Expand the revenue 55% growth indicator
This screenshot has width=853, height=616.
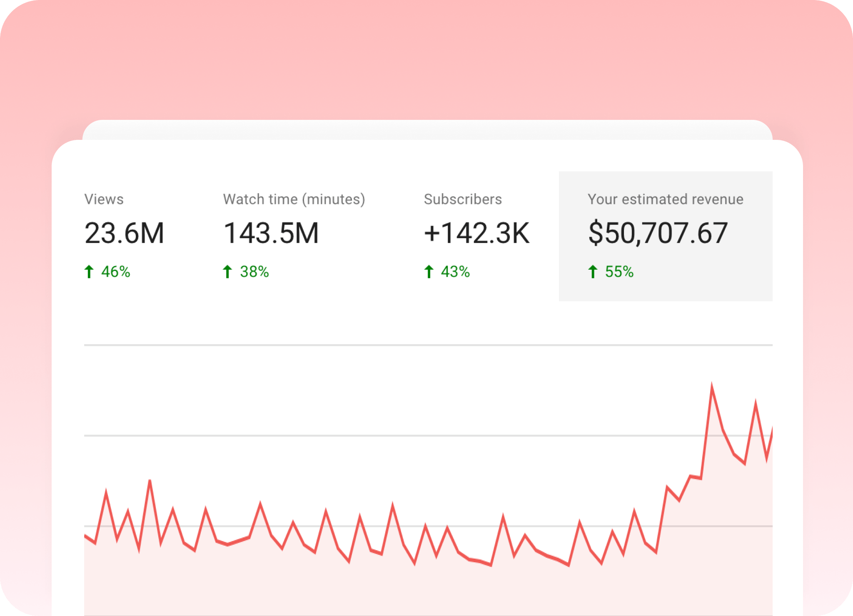(619, 271)
